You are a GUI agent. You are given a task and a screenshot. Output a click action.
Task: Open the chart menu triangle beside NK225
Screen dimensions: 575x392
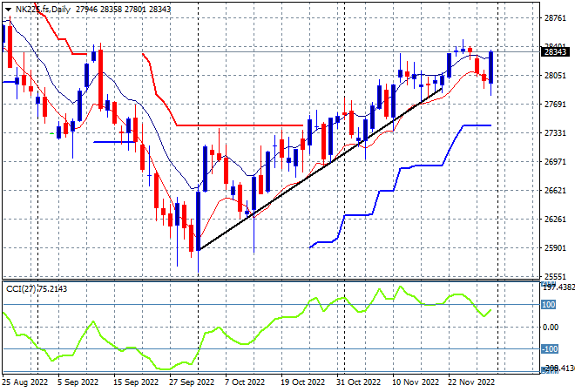8,10
